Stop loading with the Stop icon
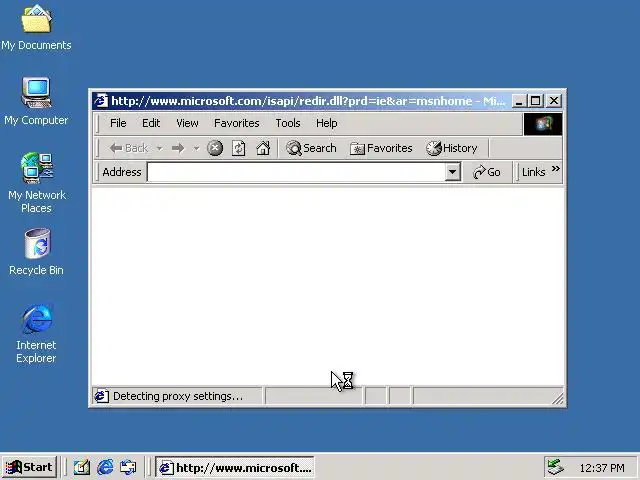640x480 pixels. coord(215,148)
